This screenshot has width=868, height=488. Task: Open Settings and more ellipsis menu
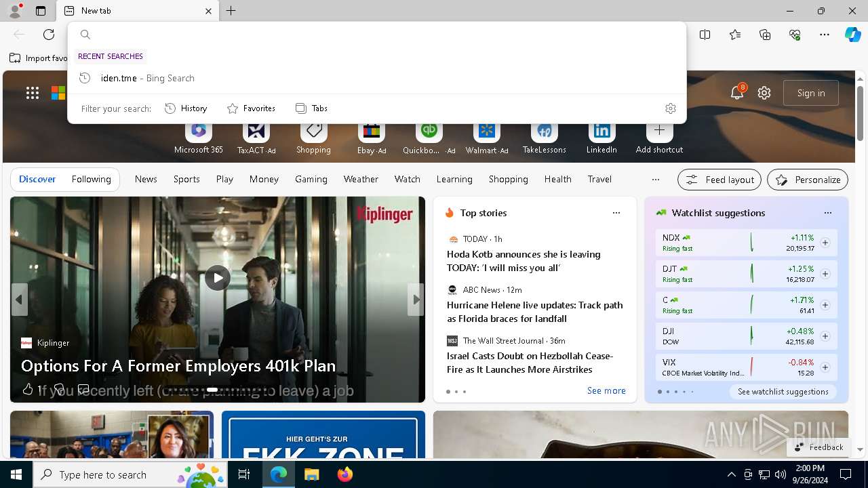pos(825,35)
